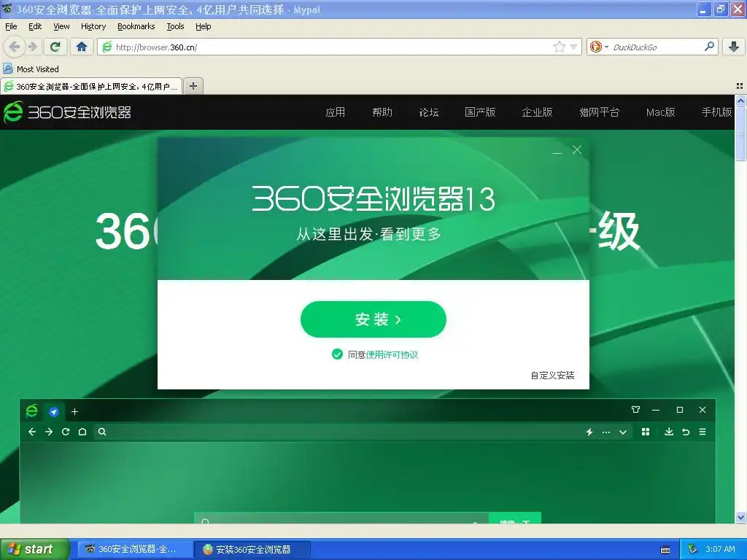Open the Windows Start button
747x560 pixels.
pos(34,550)
